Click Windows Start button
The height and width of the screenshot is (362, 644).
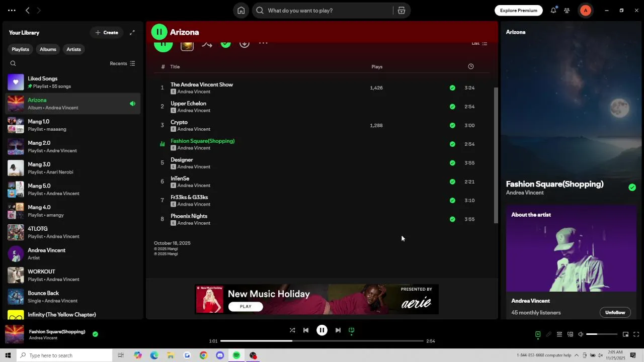(8, 355)
